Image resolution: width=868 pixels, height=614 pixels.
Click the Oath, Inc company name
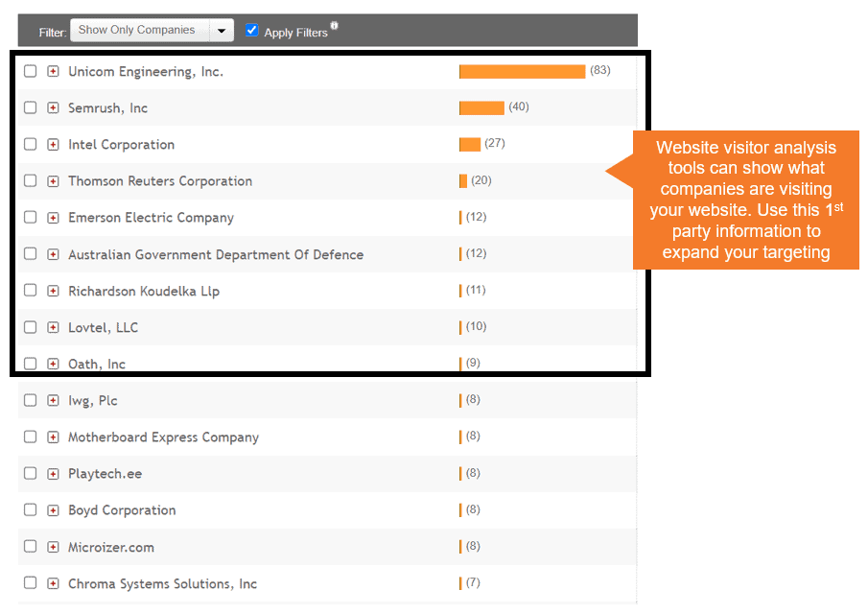click(97, 365)
